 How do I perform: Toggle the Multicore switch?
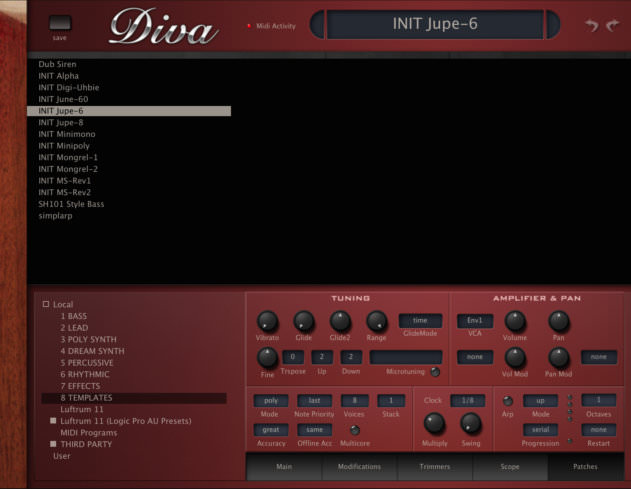click(x=355, y=430)
